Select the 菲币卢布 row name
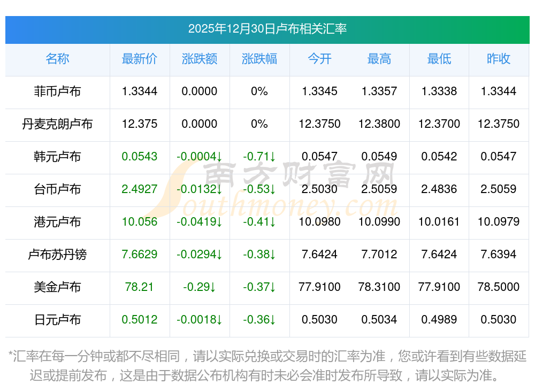The height and width of the screenshot is (392, 535). pyautogui.click(x=57, y=91)
